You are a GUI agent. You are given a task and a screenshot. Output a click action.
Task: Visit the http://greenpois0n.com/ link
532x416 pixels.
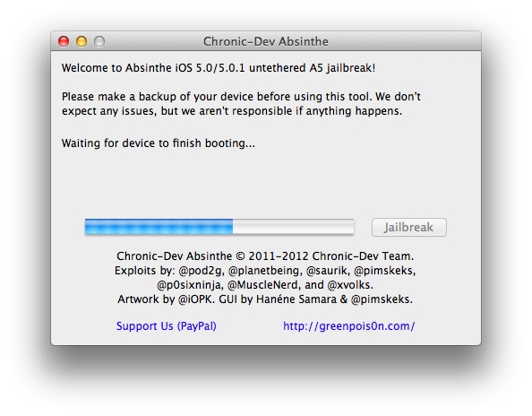[348, 326]
